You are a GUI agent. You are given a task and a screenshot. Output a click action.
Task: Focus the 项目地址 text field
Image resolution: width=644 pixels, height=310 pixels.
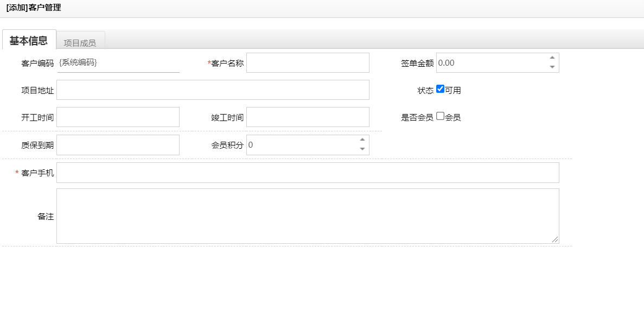(x=213, y=90)
